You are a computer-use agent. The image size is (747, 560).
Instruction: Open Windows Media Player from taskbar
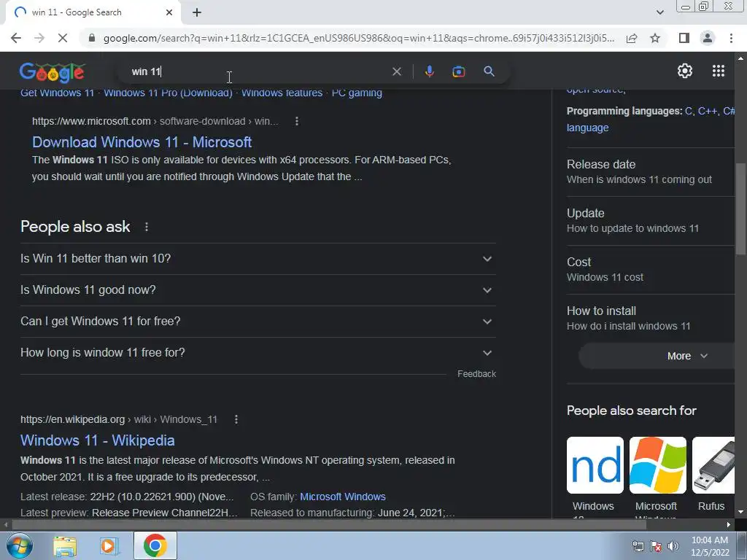[109, 546]
